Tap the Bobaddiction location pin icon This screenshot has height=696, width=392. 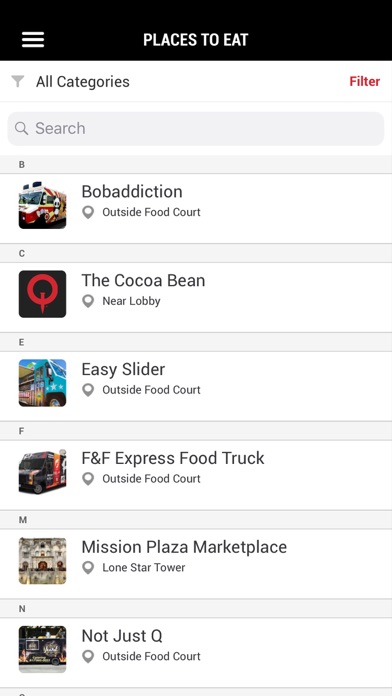[x=88, y=212]
